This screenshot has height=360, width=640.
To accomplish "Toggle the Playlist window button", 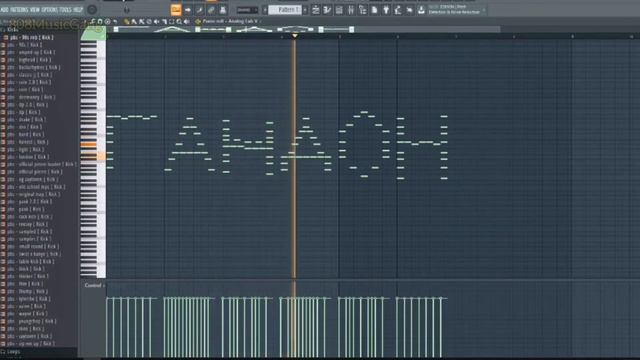I will tap(315, 10).
